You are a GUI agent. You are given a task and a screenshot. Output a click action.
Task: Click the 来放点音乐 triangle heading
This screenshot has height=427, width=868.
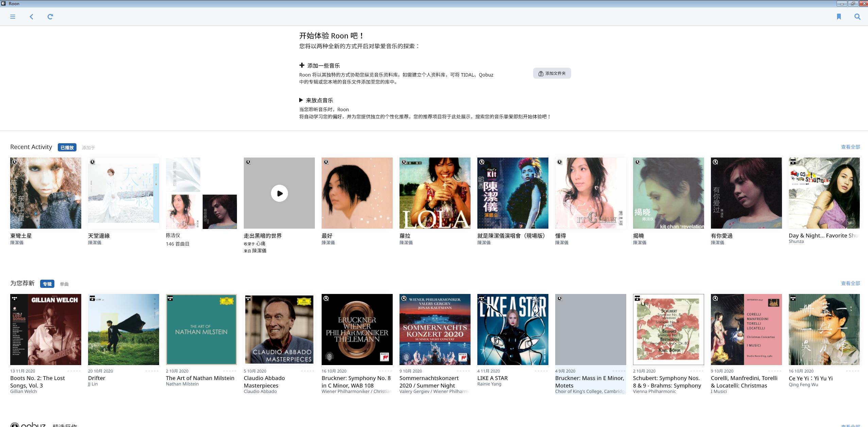coord(316,100)
